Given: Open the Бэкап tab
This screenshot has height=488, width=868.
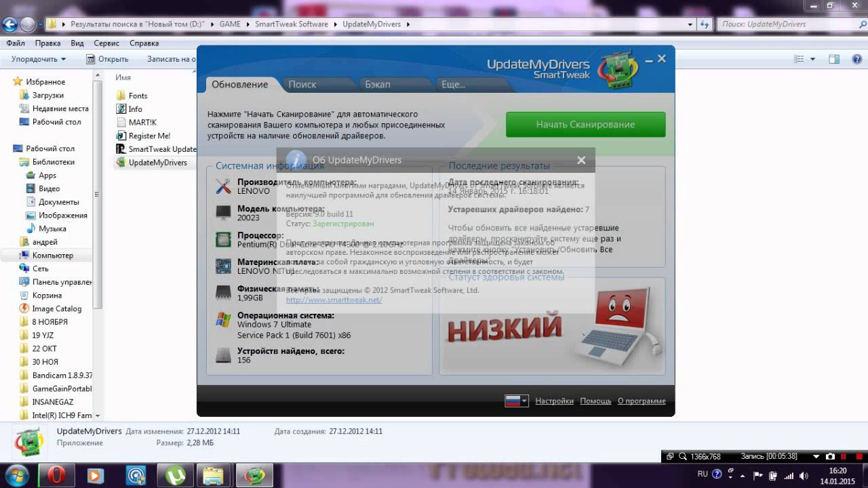Looking at the screenshot, I should point(377,85).
